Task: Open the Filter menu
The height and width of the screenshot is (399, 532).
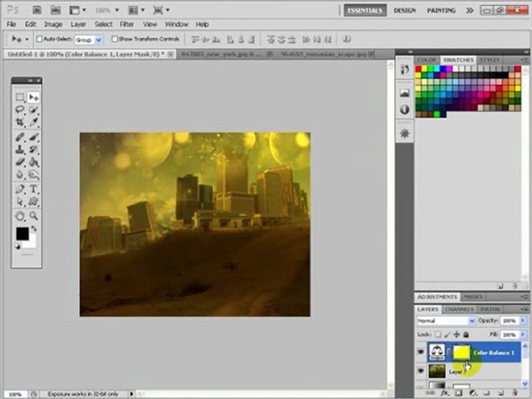Action: [x=126, y=24]
